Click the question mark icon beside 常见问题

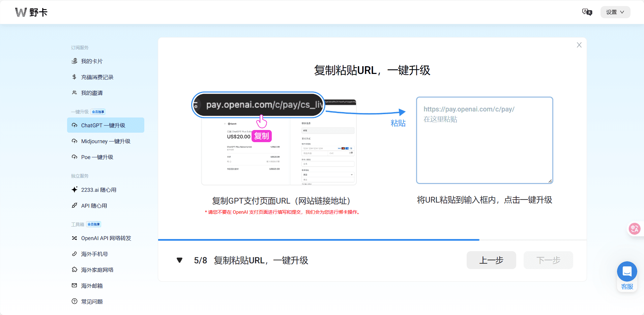point(75,301)
